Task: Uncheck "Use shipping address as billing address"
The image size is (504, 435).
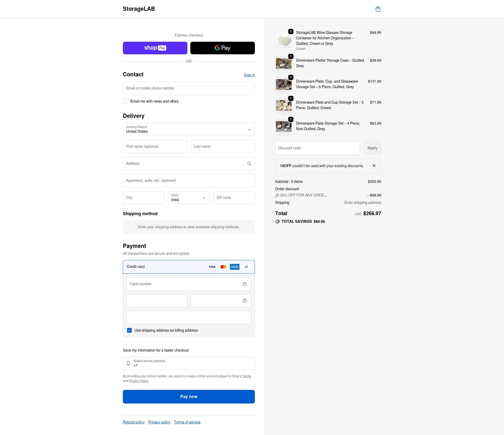Action: tap(129, 330)
